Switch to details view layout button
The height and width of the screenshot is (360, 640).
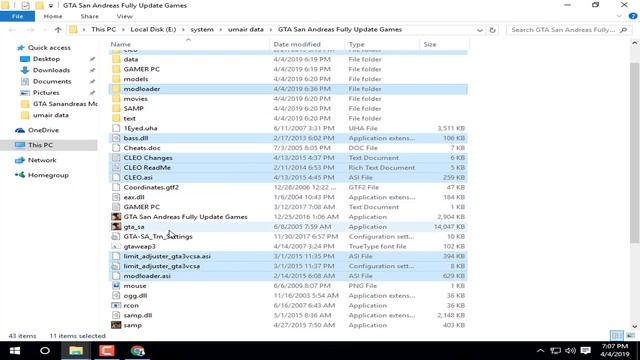[617, 336]
